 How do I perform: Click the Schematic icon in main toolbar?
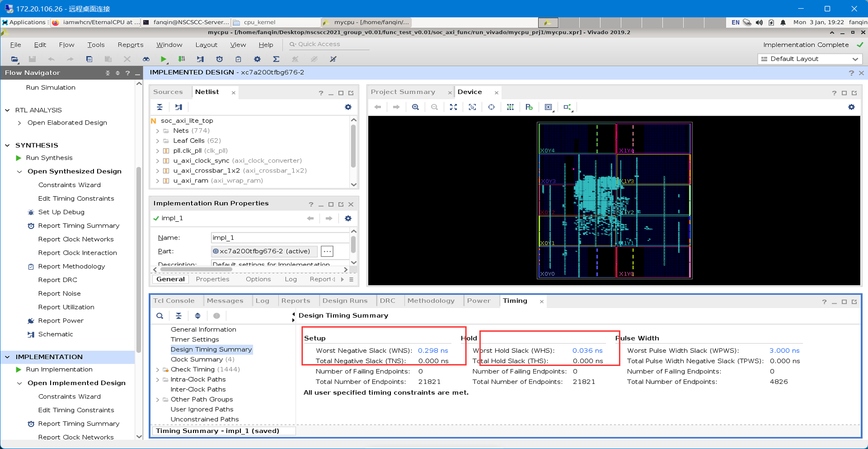coord(200,59)
